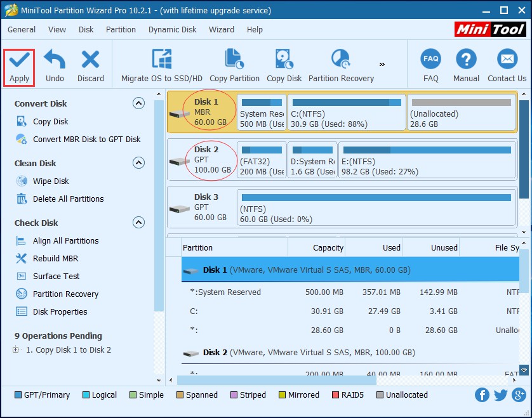This screenshot has height=418, width=532.
Task: Sort by the Used column header
Action: point(373,248)
